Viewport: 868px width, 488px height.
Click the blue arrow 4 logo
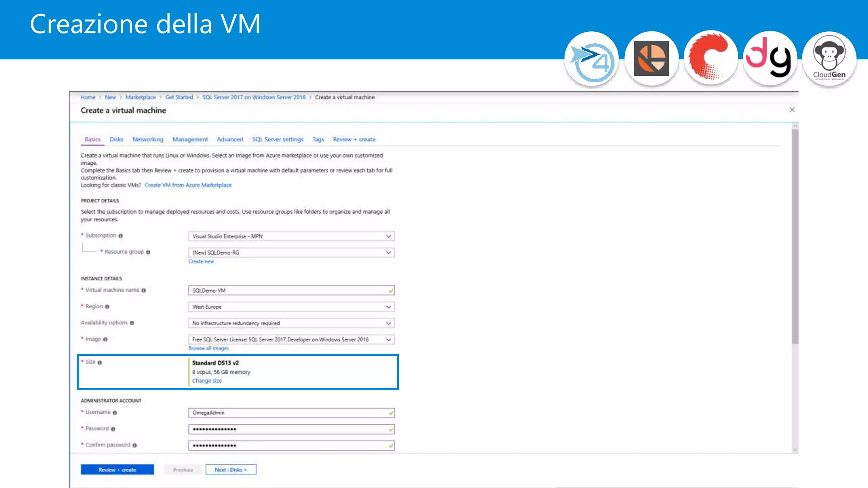point(592,58)
